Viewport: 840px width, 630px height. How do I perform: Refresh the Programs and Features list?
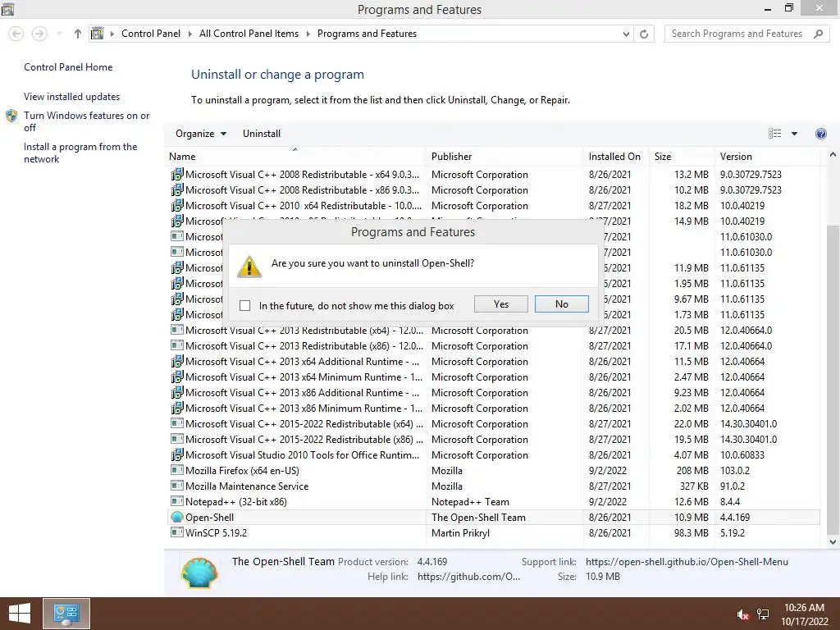pyautogui.click(x=644, y=34)
